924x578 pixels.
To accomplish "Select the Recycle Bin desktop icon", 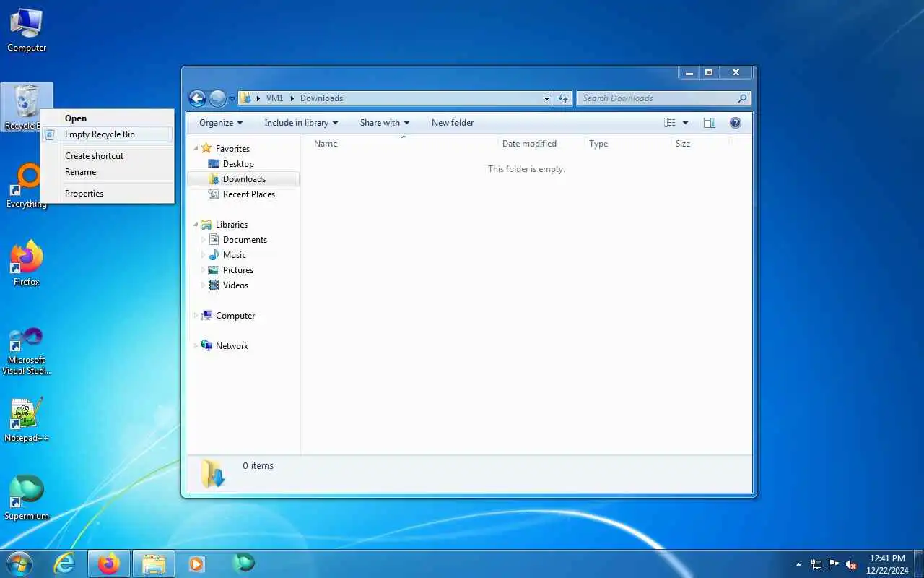I will (27, 107).
